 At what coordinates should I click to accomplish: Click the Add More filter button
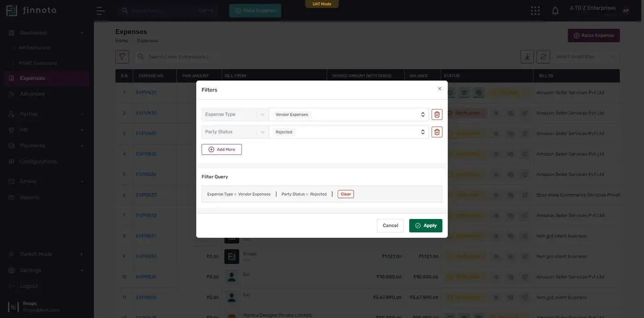222,150
